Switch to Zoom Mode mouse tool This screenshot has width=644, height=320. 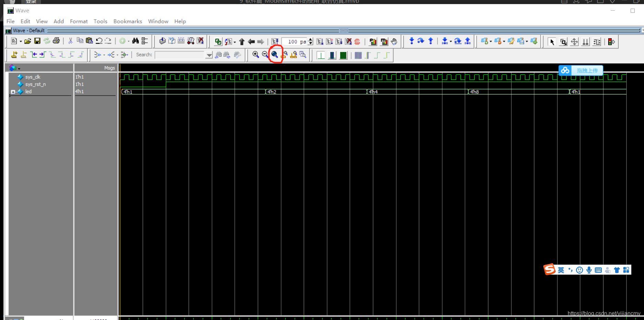pos(563,42)
